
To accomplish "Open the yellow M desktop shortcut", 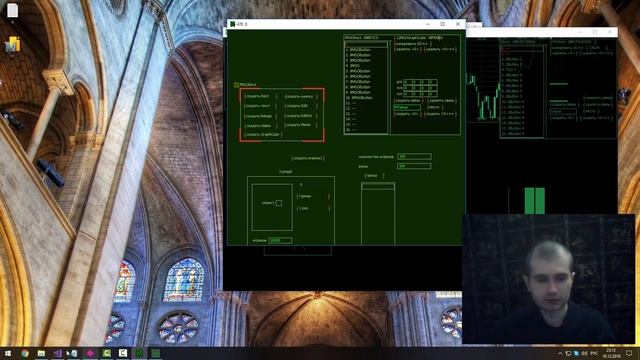I will coord(13,44).
